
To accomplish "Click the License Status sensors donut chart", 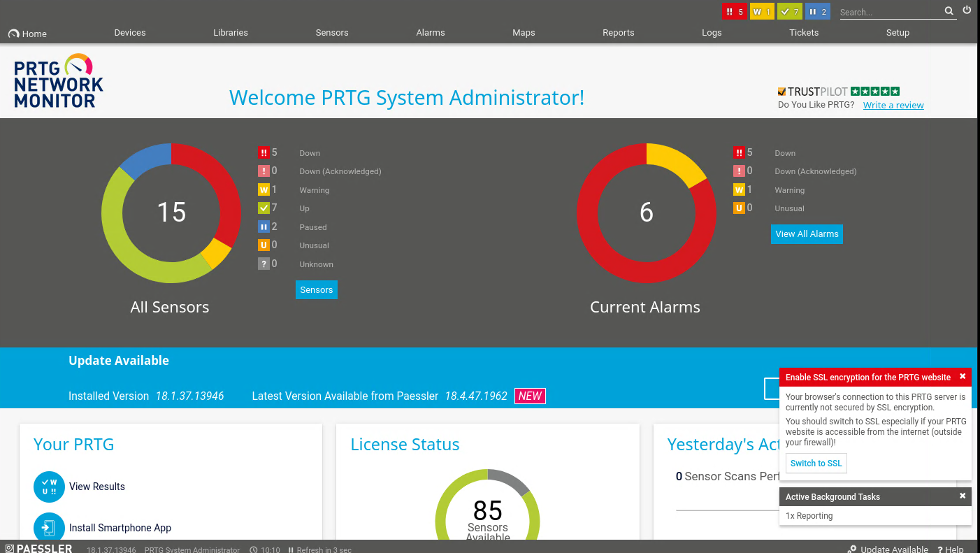I will (487, 505).
